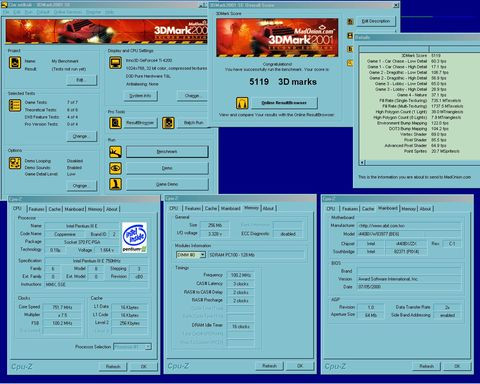Open About tab in CPU-Z memory window
480x384 pixels.
click(269, 208)
